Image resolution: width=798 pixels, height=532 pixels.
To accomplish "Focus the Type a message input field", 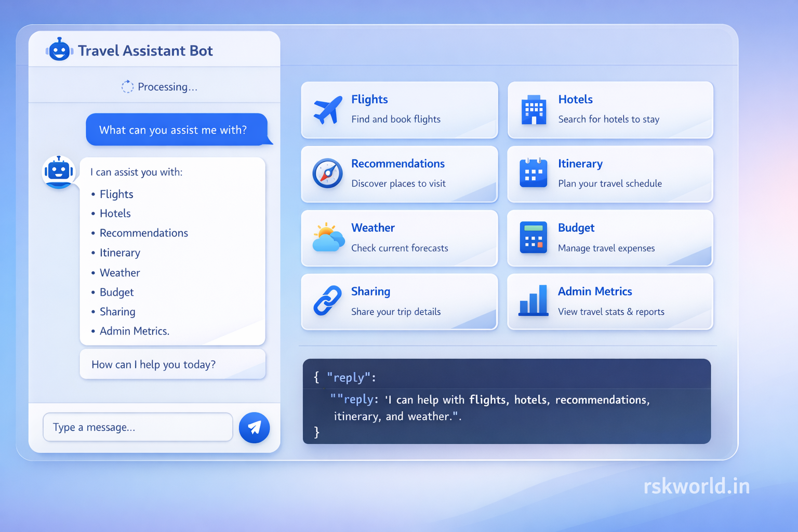I will [x=138, y=427].
